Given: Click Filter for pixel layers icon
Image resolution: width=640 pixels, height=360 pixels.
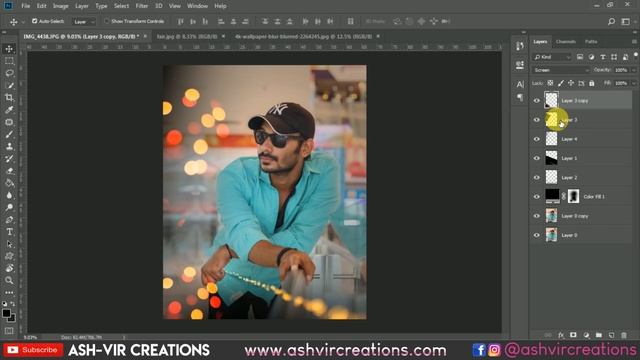Looking at the screenshot, I should tap(580, 57).
